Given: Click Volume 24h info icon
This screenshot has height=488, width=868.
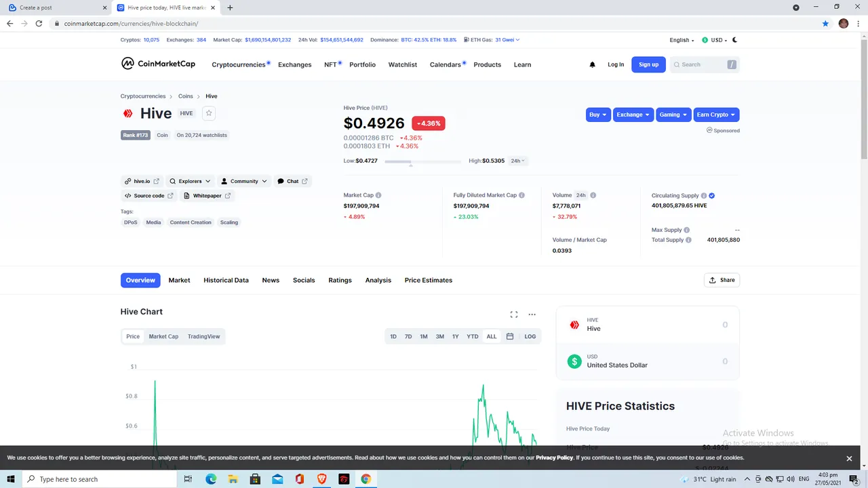Looking at the screenshot, I should 593,195.
